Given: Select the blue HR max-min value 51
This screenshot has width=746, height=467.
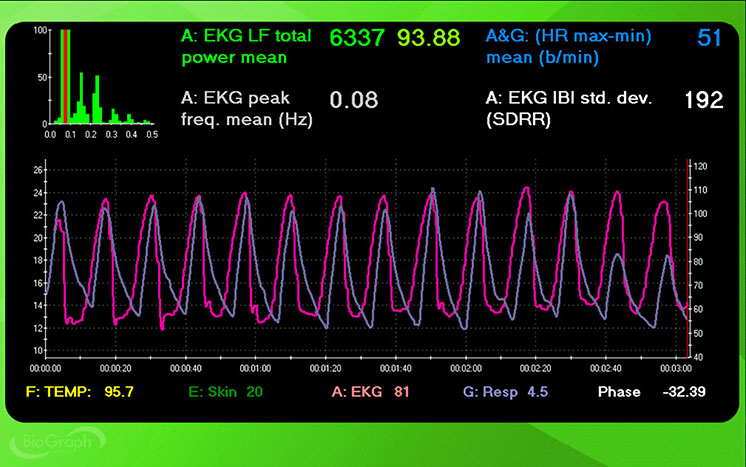Looking at the screenshot, I should pyautogui.click(x=709, y=38).
